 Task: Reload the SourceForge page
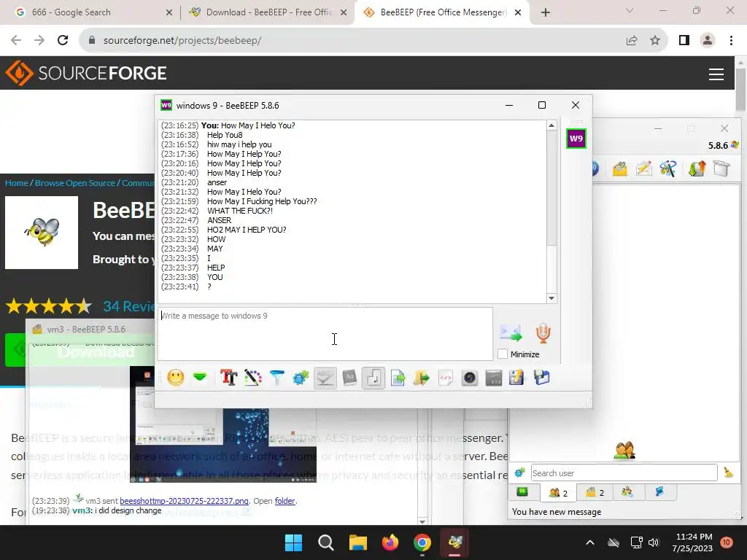pyautogui.click(x=63, y=41)
